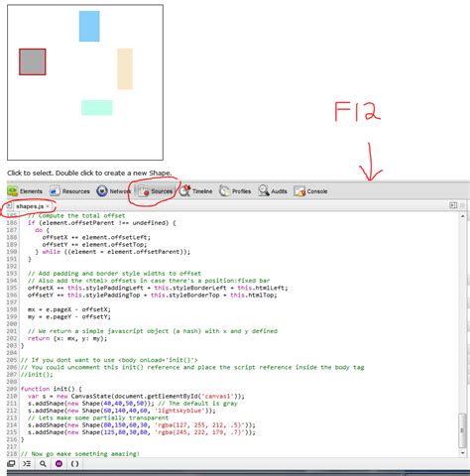Open the Audits panel tab

pos(273,191)
